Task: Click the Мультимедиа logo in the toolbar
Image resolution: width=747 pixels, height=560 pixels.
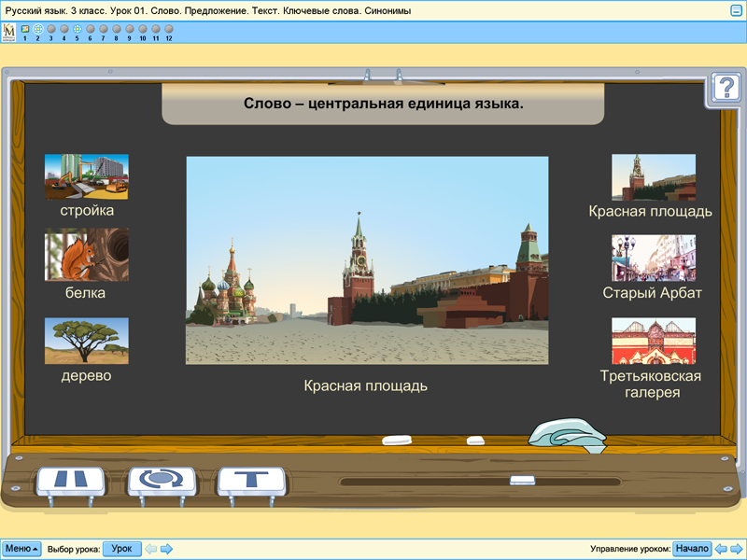Action: pos(8,29)
